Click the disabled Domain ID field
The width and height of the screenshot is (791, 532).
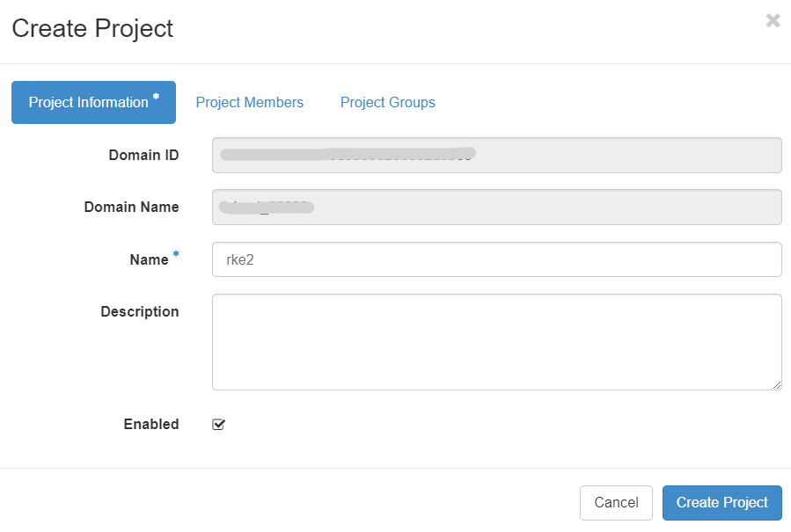point(496,155)
